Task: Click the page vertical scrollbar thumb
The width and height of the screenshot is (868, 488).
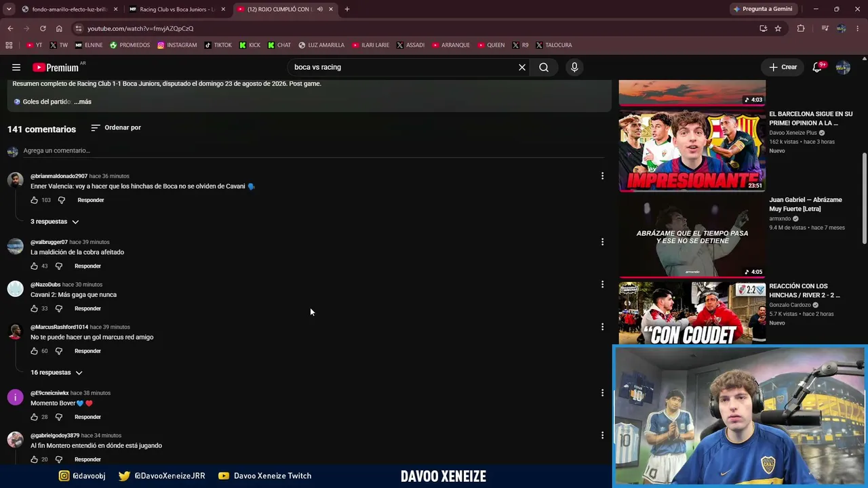Action: tap(864, 199)
